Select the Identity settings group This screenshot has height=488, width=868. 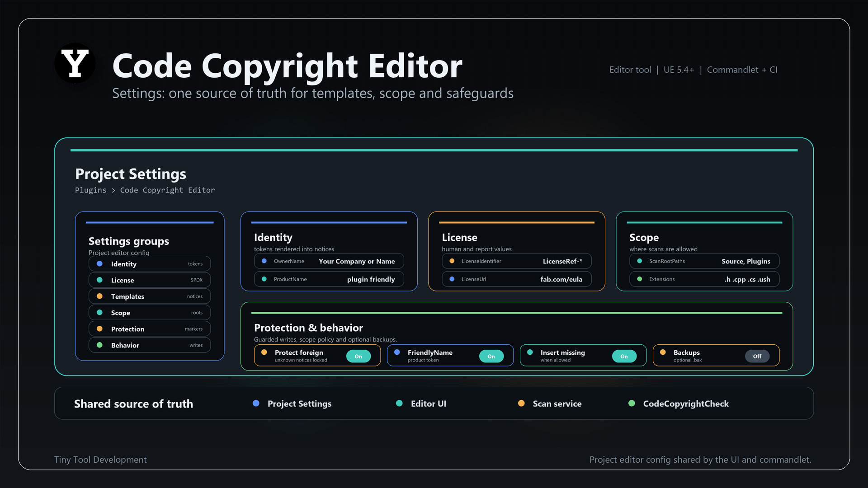tap(150, 264)
